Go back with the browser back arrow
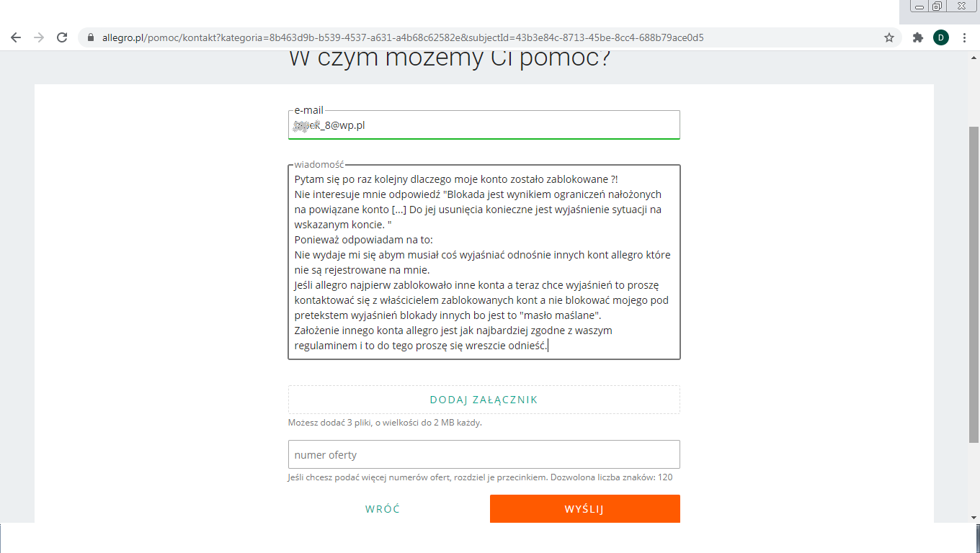Image resolution: width=980 pixels, height=553 pixels. 16,37
